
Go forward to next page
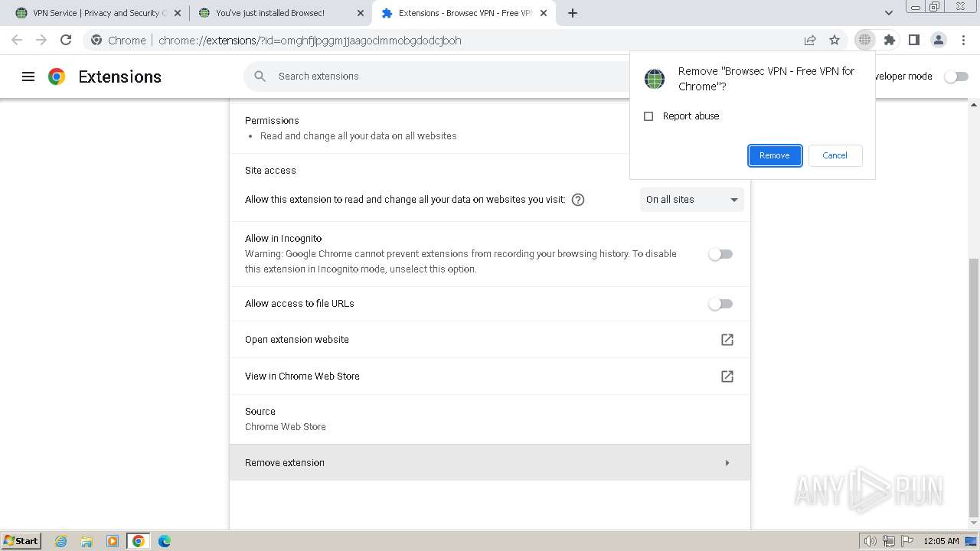click(x=41, y=40)
